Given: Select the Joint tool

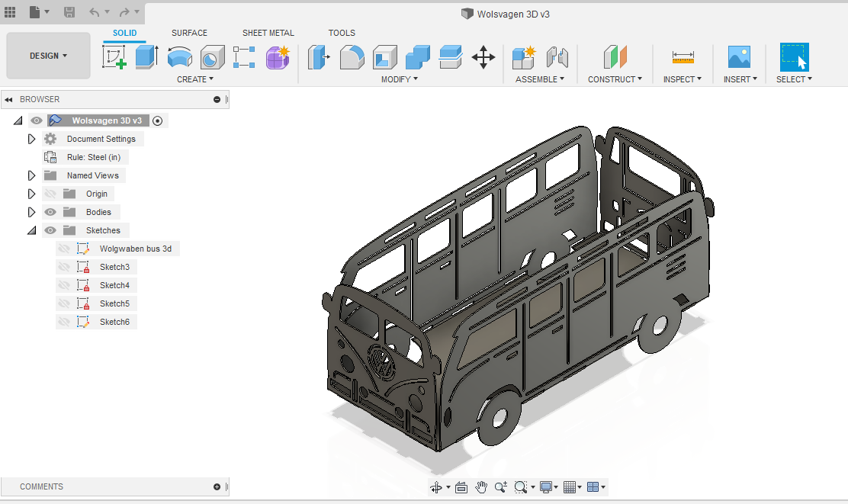Looking at the screenshot, I should (557, 56).
